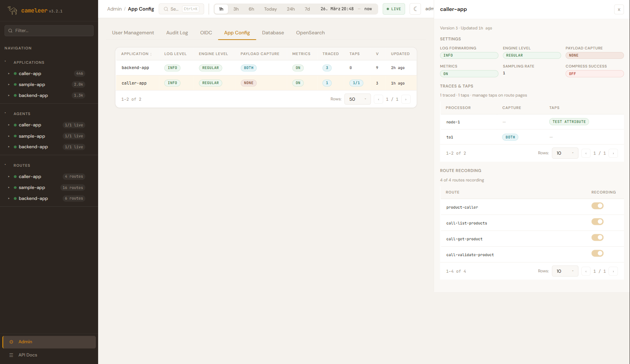The image size is (630, 364).
Task: Collapse the Agents navigation section
Action: coord(5,113)
